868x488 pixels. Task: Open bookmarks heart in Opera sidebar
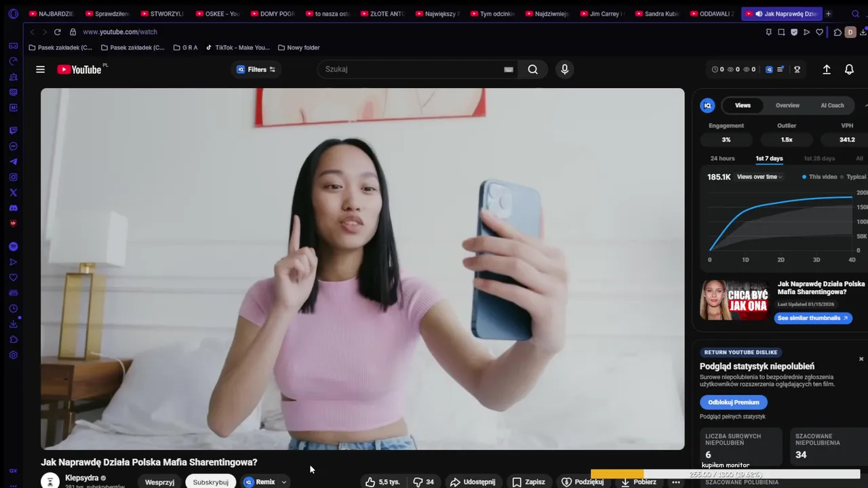click(13, 277)
